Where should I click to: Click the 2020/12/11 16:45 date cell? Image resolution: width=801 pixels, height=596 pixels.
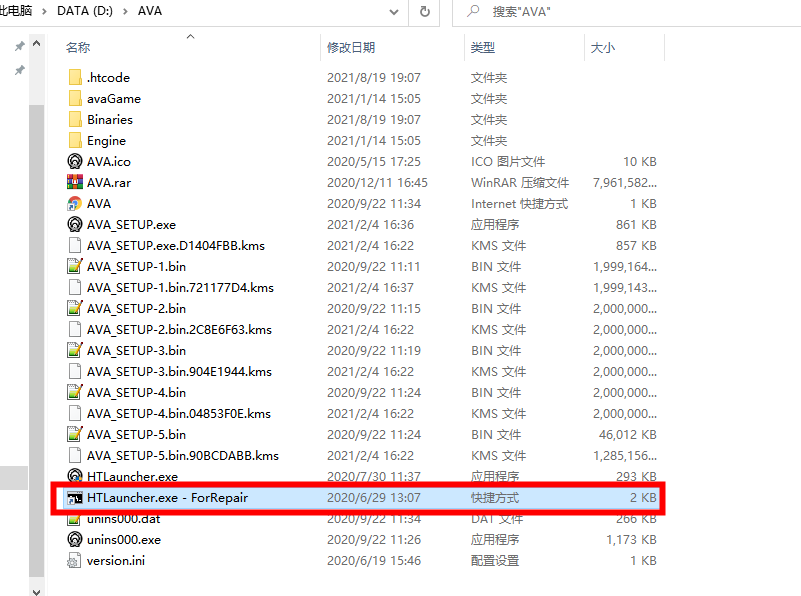click(x=378, y=182)
